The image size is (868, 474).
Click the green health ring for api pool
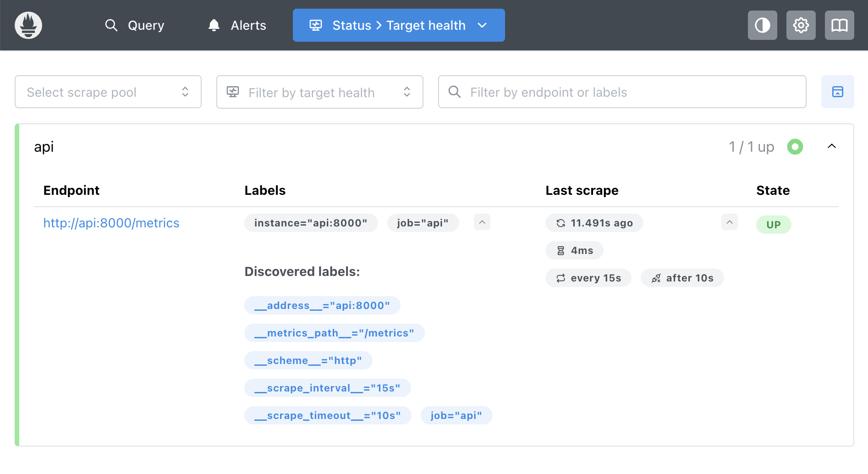(795, 147)
